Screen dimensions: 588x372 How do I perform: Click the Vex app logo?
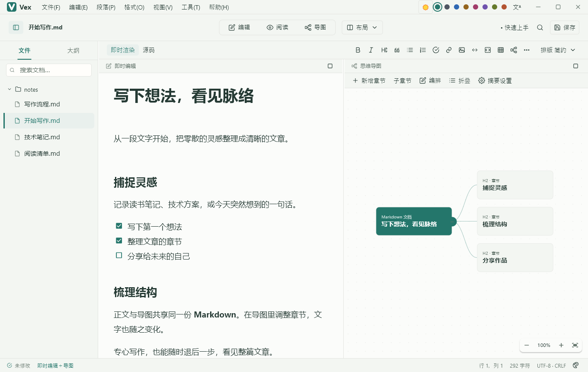12,7
